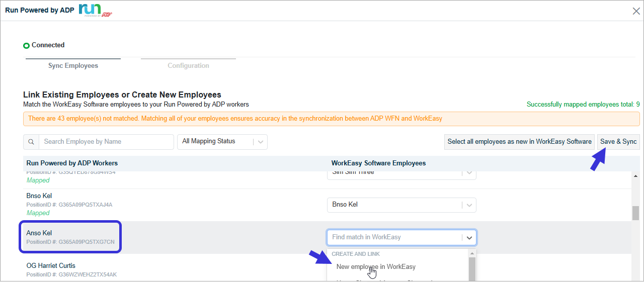Close the Run Powered by ADP dialog

[636, 11]
